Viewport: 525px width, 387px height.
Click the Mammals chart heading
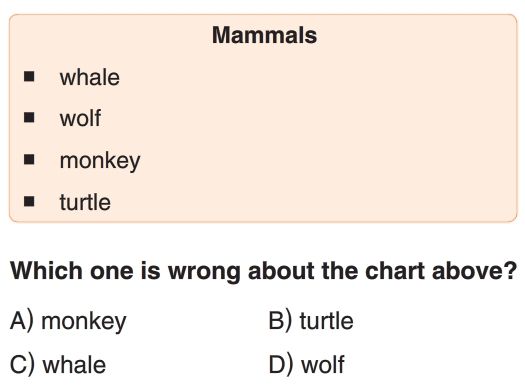pos(265,35)
